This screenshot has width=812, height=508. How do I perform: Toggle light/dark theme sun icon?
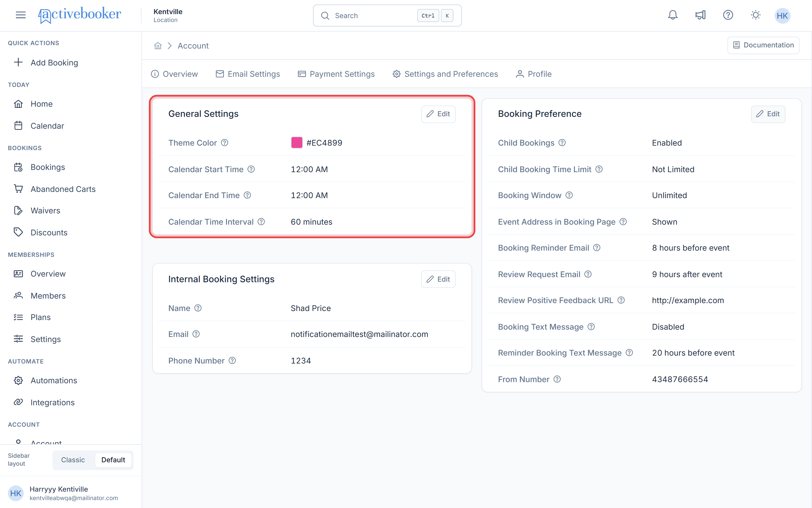pos(755,15)
